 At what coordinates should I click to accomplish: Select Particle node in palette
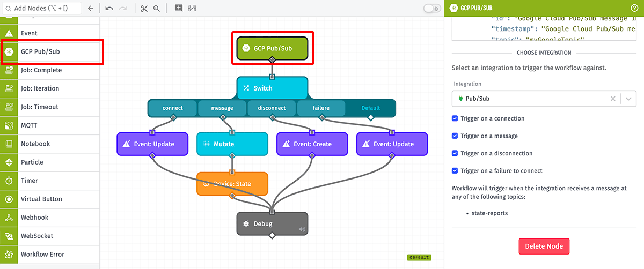50,162
